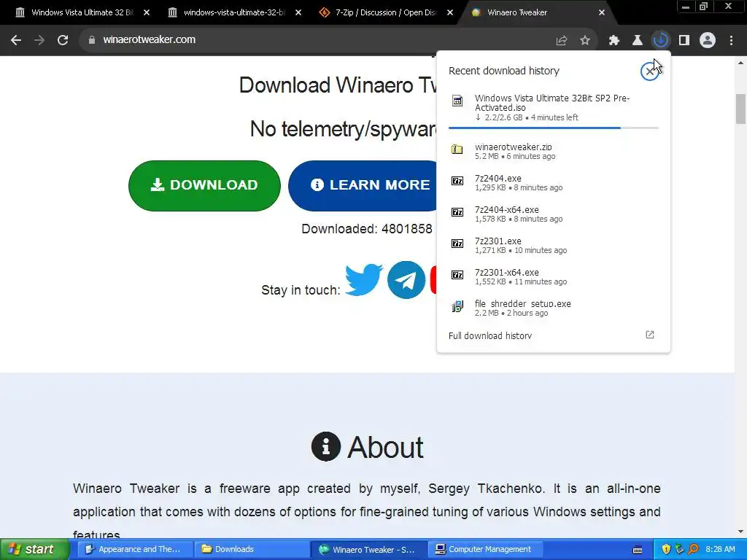Close the Recent download history popup
Screen dimensions: 747x560
pyautogui.click(x=649, y=71)
